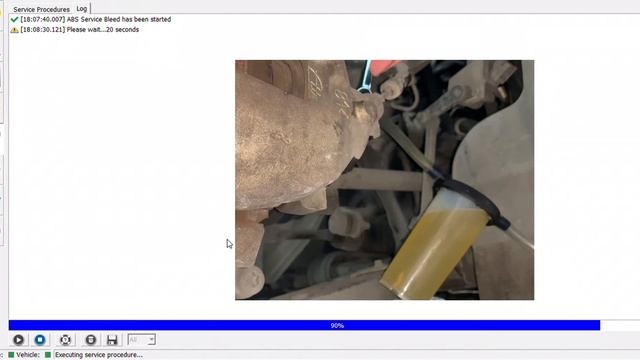
Task: Select the Log tab
Action: click(82, 9)
